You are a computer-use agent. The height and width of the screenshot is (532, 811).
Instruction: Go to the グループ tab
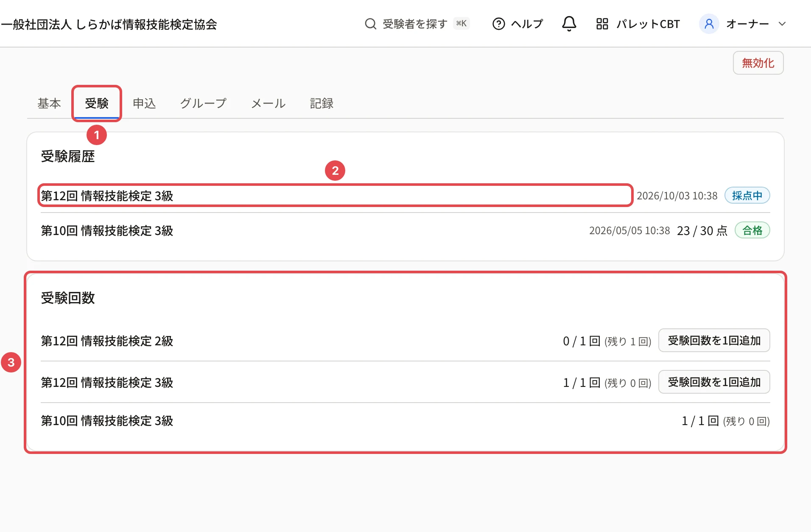click(x=204, y=103)
